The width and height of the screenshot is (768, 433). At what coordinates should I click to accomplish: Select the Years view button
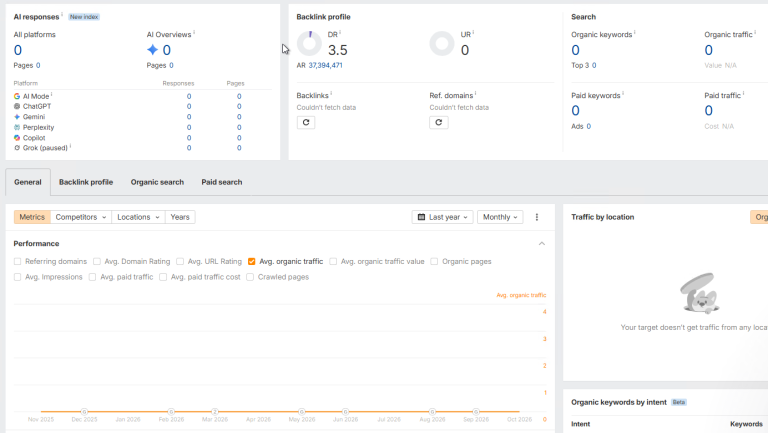coord(180,217)
